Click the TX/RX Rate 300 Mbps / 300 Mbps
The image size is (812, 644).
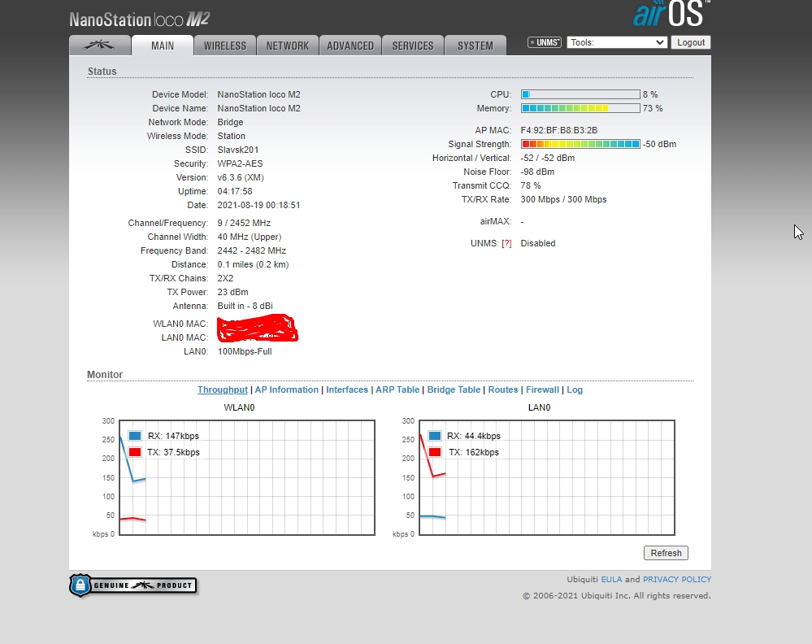(563, 199)
